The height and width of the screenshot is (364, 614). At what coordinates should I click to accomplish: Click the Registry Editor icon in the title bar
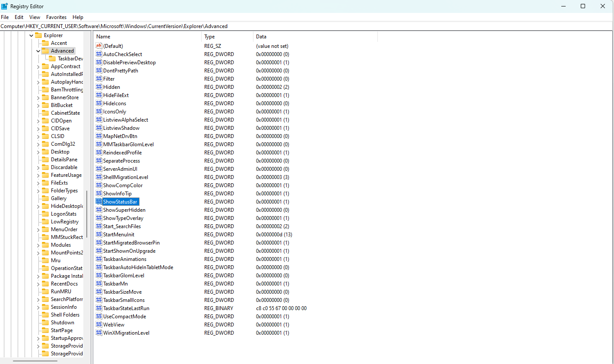pos(4,6)
